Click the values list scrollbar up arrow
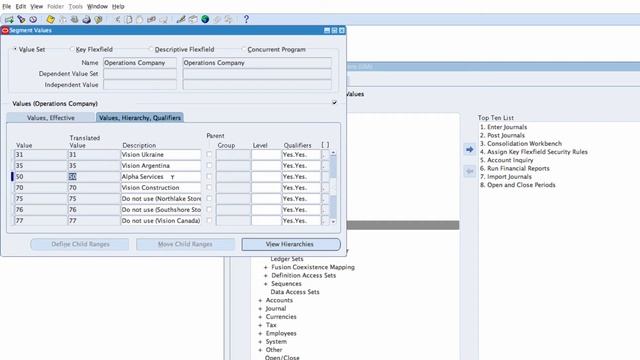The width and height of the screenshot is (640, 360). (x=333, y=153)
